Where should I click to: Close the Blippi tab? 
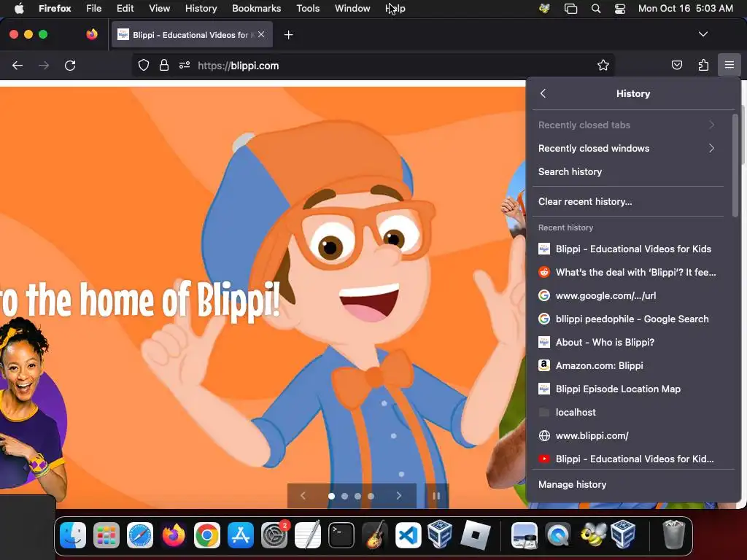click(x=261, y=34)
